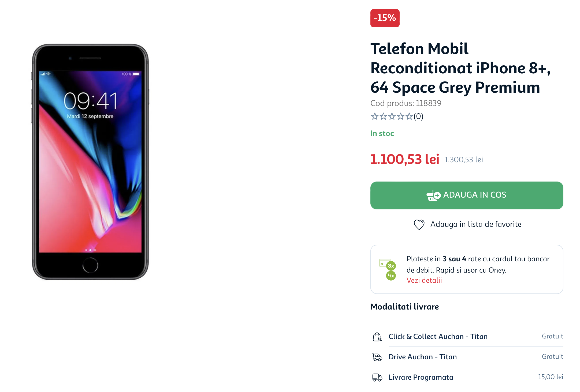Open Vezi detalii link for Oney
Image resolution: width=580 pixels, height=392 pixels.
click(x=424, y=280)
